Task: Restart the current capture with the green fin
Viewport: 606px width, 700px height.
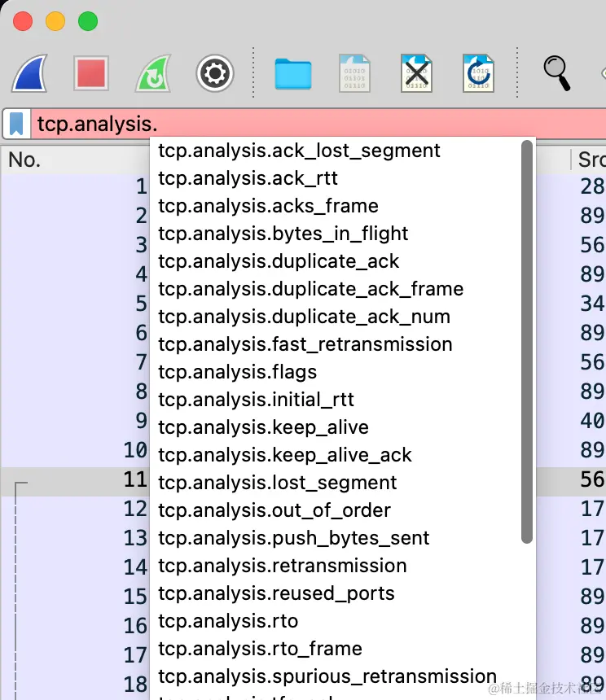Action: [153, 73]
